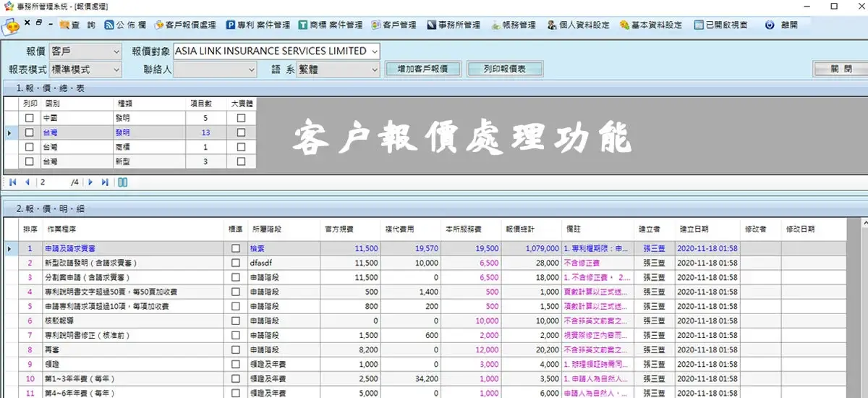Restore the child window via small restore icon
The height and width of the screenshot is (398, 868).
point(38,22)
